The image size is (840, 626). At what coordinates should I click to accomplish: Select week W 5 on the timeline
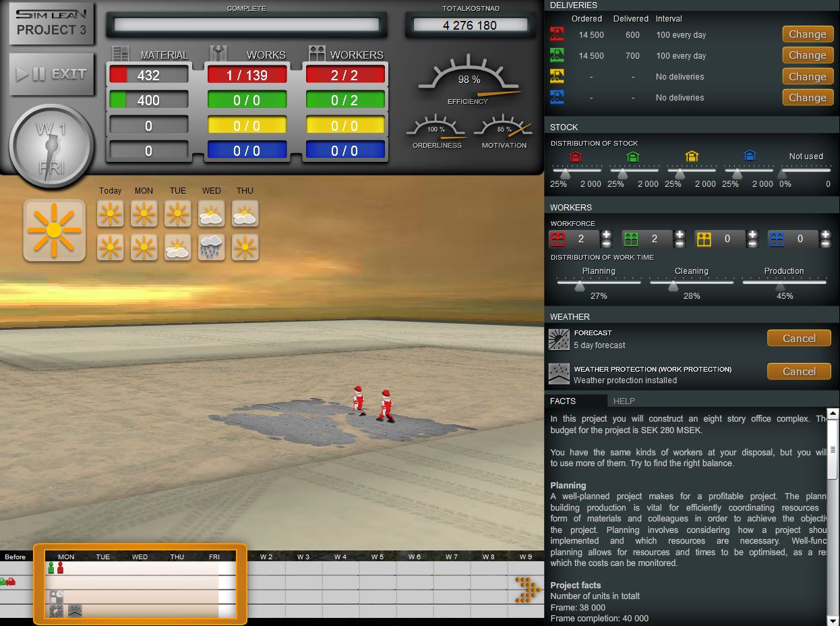pos(377,557)
